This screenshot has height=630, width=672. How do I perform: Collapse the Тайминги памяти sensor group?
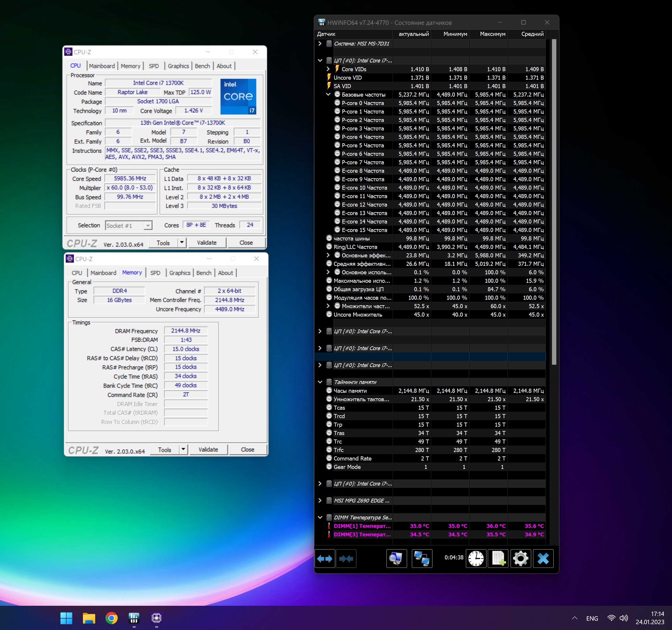(320, 382)
